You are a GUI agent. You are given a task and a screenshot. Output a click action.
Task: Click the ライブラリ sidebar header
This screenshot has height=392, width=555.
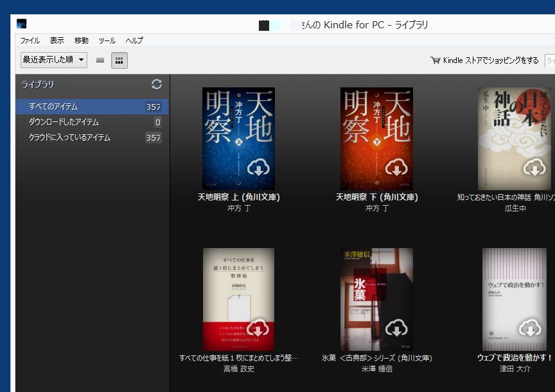point(37,84)
